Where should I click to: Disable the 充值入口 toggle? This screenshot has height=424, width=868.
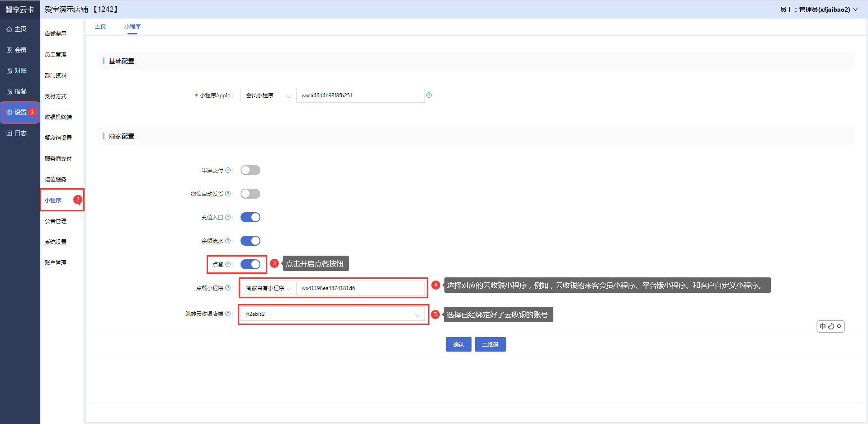[x=250, y=217]
